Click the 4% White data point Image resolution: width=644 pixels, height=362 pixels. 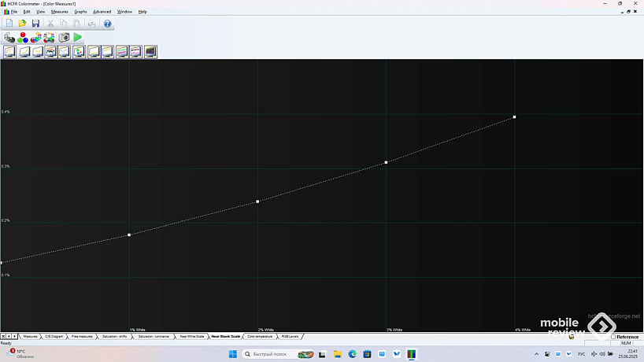pyautogui.click(x=514, y=116)
